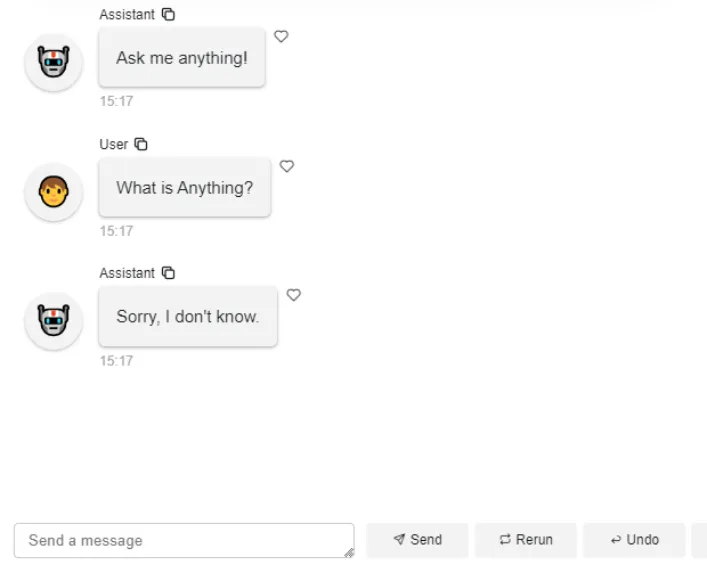The height and width of the screenshot is (565, 707).
Task: Click Rerun to regenerate the response
Action: (526, 540)
